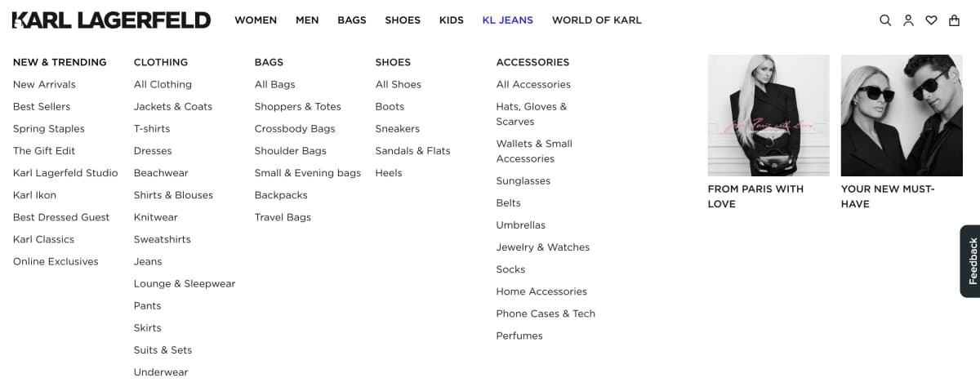Open Your New Must-Have promo image
The width and height of the screenshot is (980, 387).
[902, 115]
